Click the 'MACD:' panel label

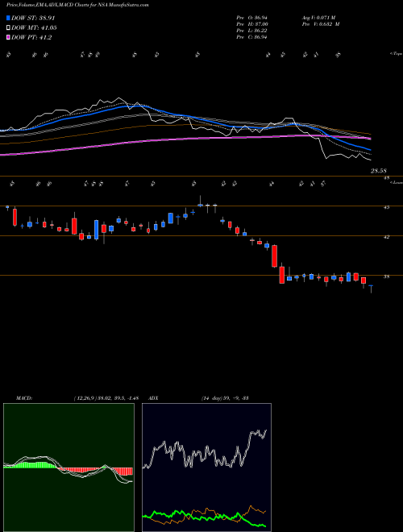pyautogui.click(x=23, y=398)
